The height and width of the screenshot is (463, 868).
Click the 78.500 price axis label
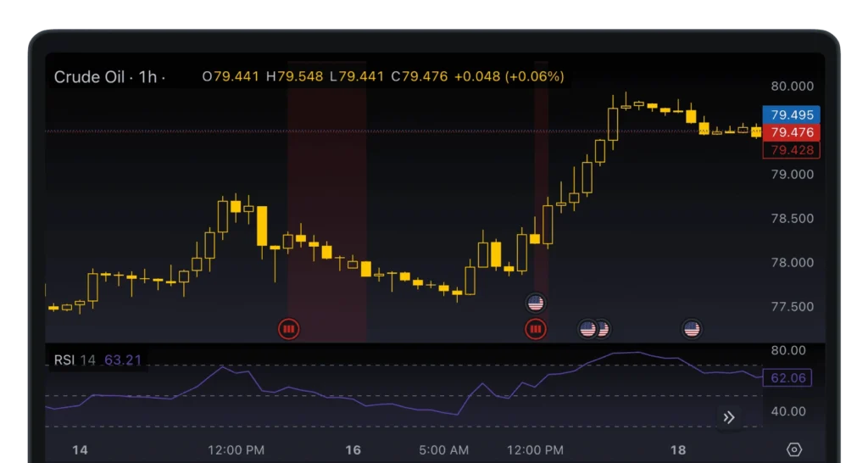coord(793,218)
